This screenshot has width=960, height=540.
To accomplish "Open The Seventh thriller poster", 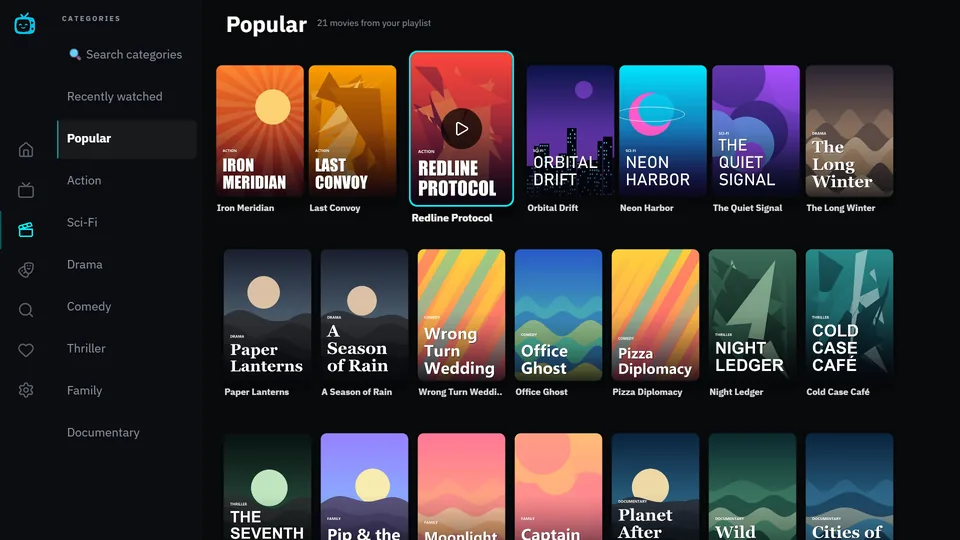I will 267,487.
